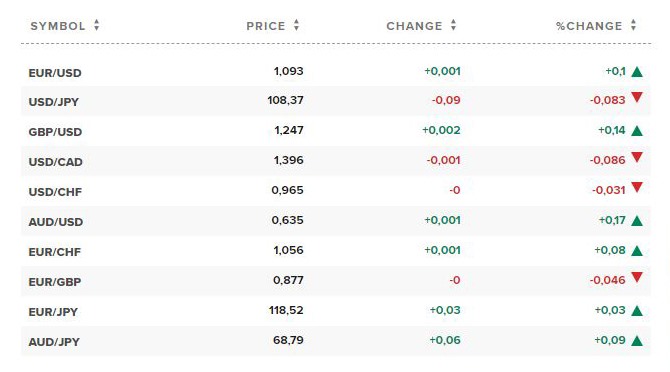Sort table by CHANGE column arrows
Screen dimensions: 670x372
[x=453, y=25]
